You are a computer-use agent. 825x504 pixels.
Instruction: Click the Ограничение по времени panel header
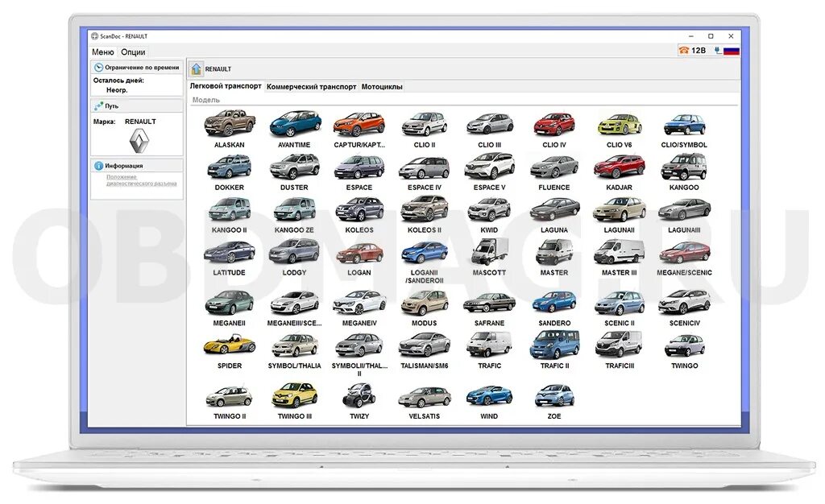coord(137,68)
